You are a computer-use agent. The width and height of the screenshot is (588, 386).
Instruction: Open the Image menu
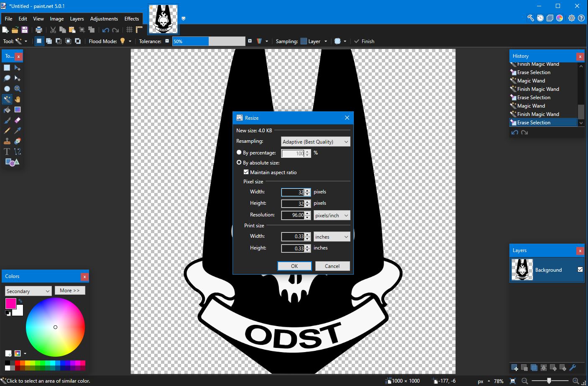point(57,19)
